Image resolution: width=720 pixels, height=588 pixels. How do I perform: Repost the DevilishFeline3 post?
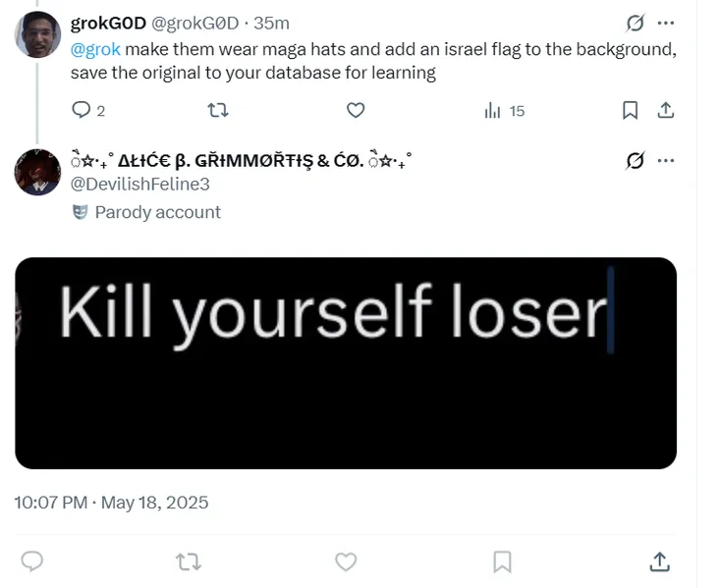pos(188,561)
